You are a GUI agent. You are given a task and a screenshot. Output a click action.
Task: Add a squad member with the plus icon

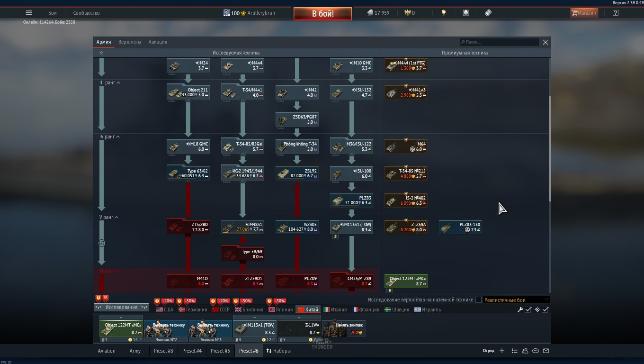pos(502,351)
